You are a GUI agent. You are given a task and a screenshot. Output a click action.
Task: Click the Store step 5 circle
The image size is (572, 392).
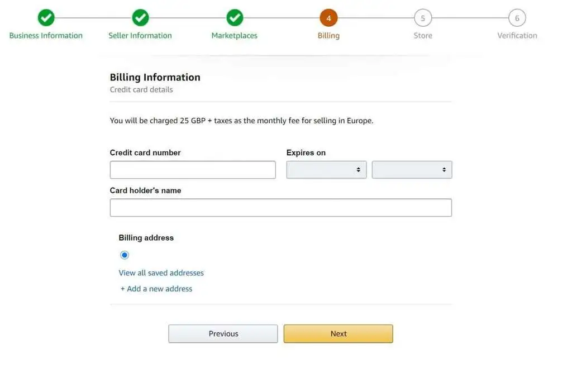coord(423,17)
